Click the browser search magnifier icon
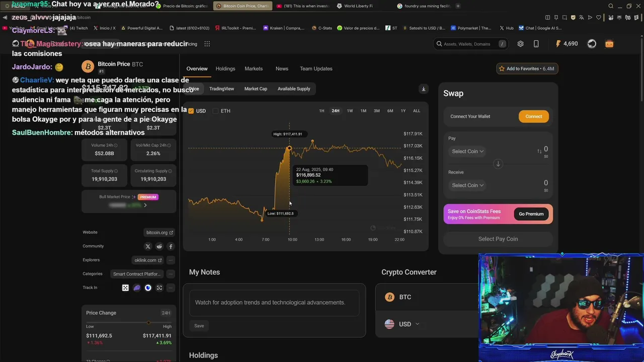 pyautogui.click(x=611, y=6)
